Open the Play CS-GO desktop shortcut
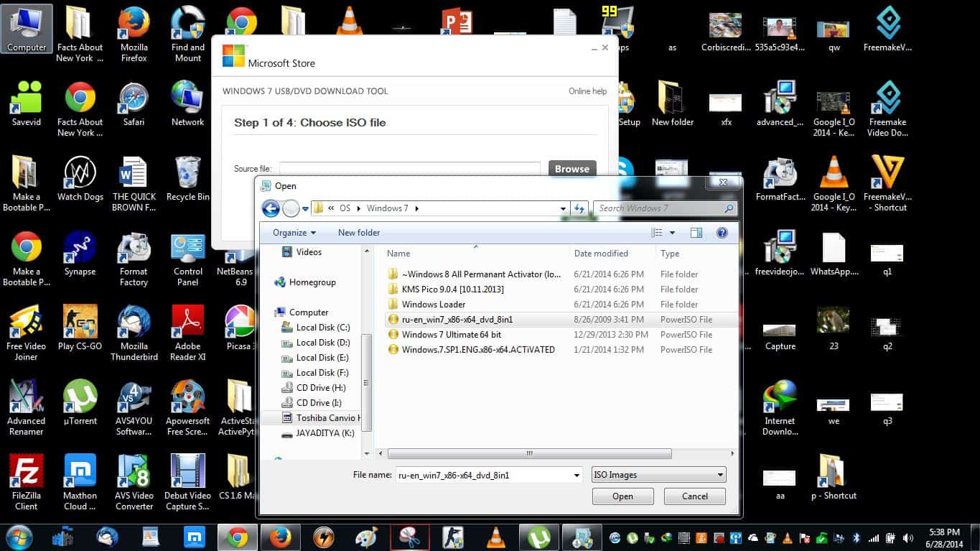 tap(80, 328)
